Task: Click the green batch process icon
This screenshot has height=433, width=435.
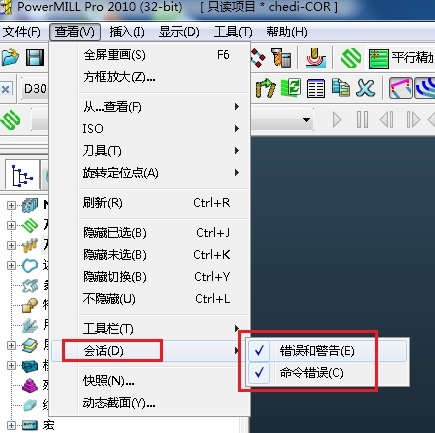Action: (291, 88)
